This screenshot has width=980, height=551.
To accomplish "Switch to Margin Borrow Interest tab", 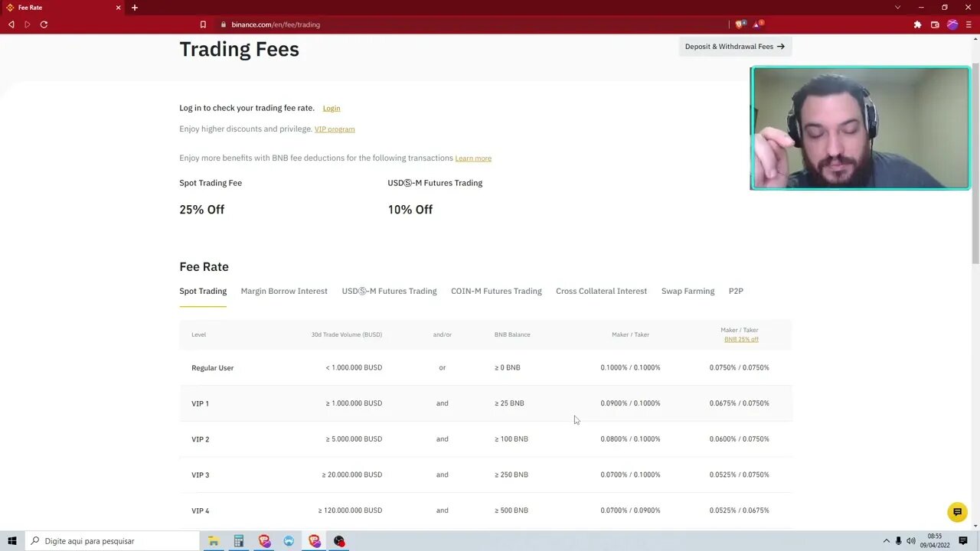I will click(x=284, y=291).
